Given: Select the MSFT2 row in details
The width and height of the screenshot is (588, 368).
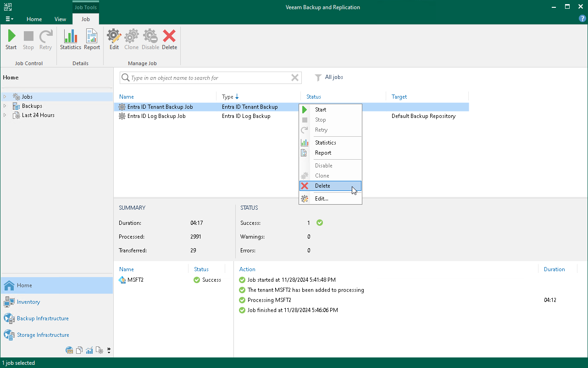Looking at the screenshot, I should [x=173, y=280].
